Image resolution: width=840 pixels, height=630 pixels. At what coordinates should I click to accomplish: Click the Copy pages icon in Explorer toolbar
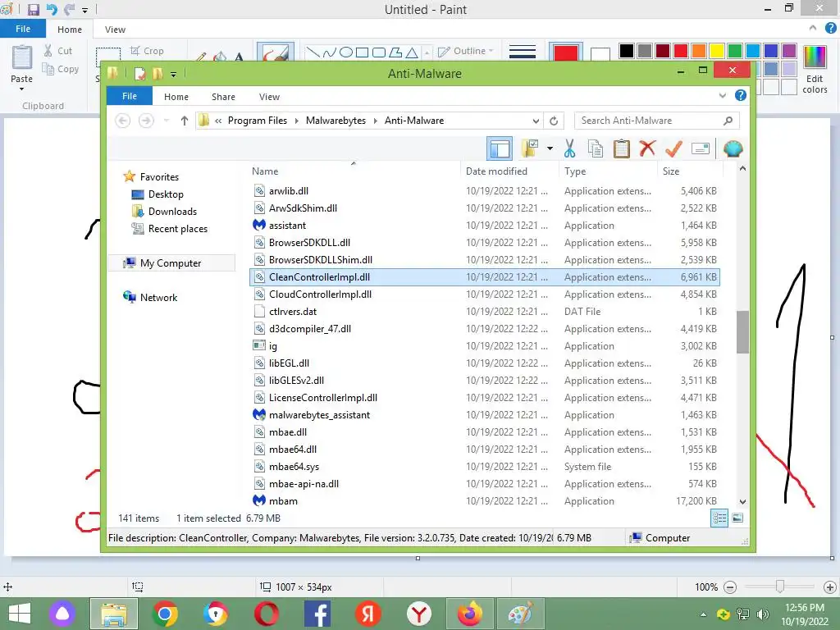pos(596,149)
